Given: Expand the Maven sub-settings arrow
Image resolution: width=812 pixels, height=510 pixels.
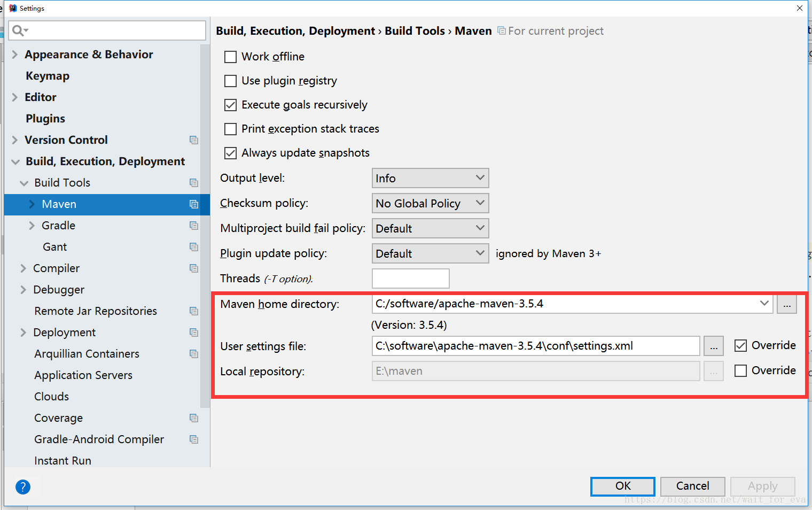Looking at the screenshot, I should (x=32, y=204).
